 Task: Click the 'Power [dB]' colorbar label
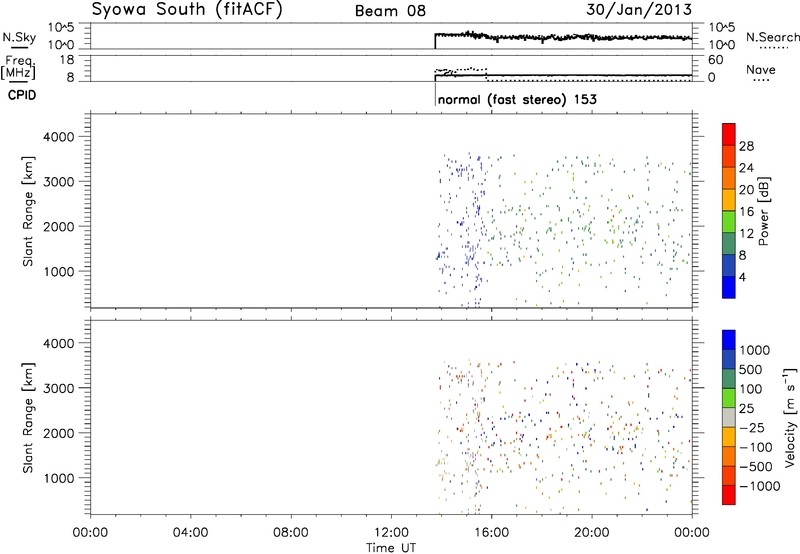point(763,211)
